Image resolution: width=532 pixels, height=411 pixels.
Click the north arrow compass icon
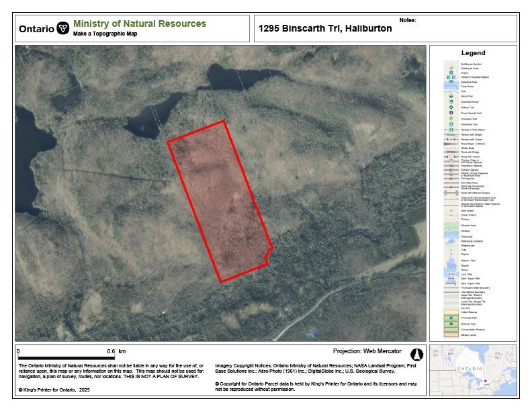click(416, 353)
